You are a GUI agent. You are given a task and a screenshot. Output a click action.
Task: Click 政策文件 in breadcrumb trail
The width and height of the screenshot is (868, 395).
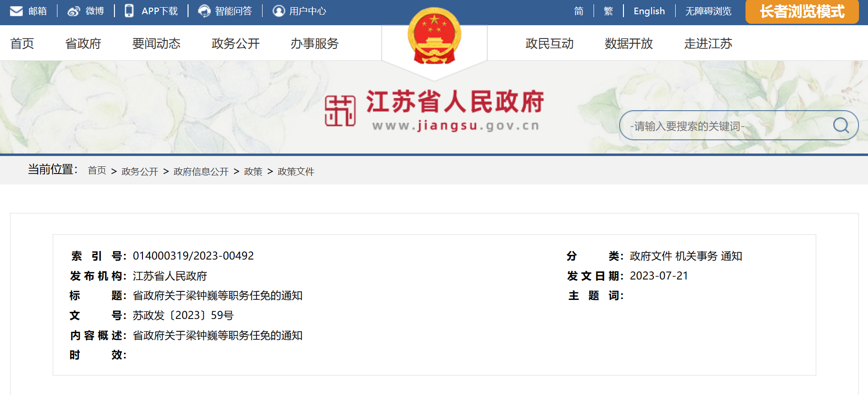[x=296, y=171]
